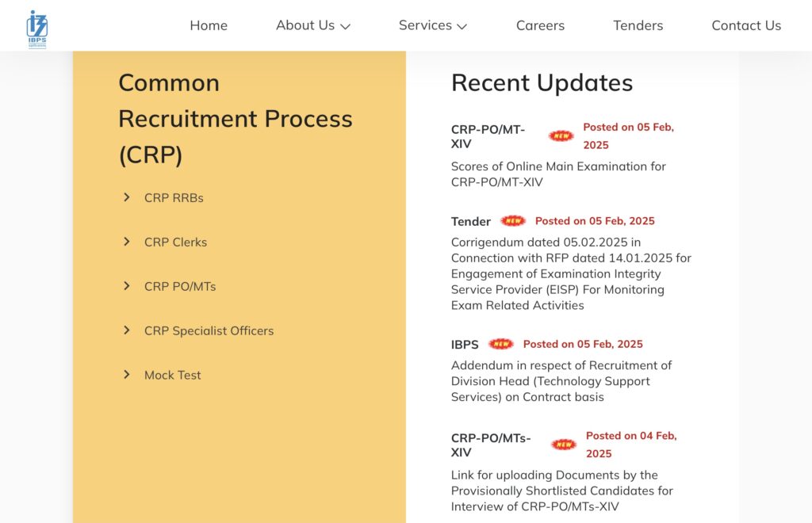The width and height of the screenshot is (812, 523).
Task: Open Addendum for Division Head recruitment update
Action: pyautogui.click(x=561, y=381)
